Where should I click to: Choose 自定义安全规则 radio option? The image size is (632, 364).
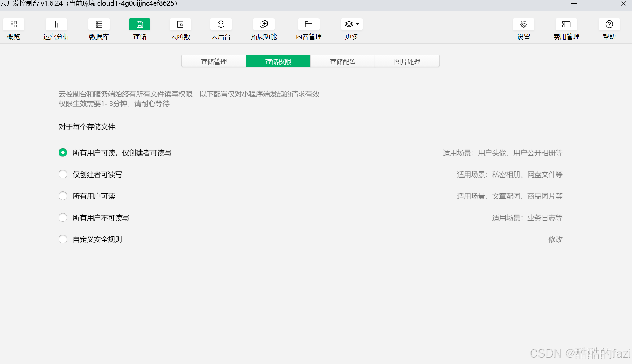63,239
